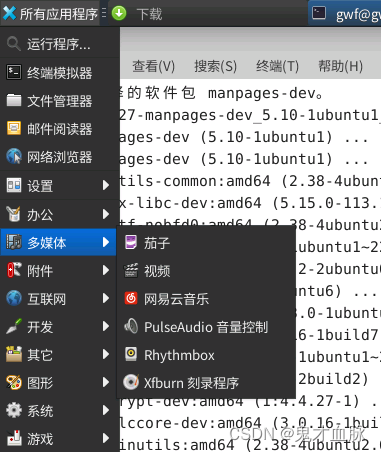Launch 网络浏览器 from the menu
The image size is (381, 452).
click(x=59, y=157)
